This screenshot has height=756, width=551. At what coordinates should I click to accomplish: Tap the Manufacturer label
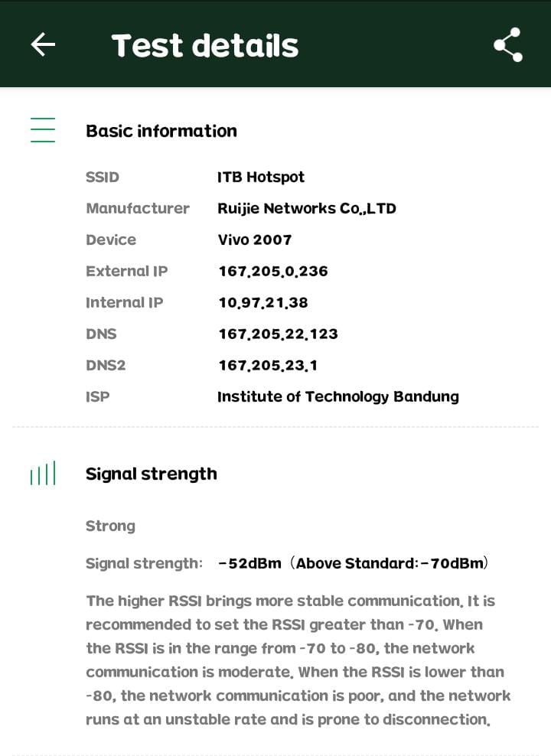tap(138, 208)
